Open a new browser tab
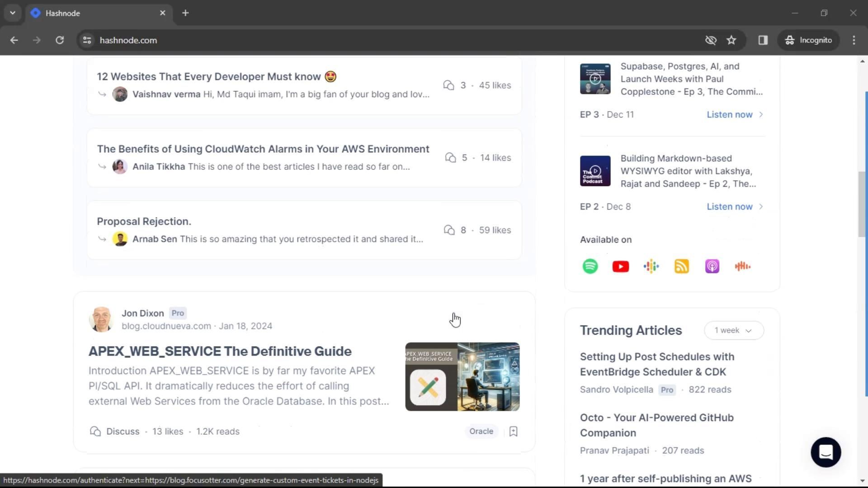This screenshot has height=488, width=868. point(185,13)
